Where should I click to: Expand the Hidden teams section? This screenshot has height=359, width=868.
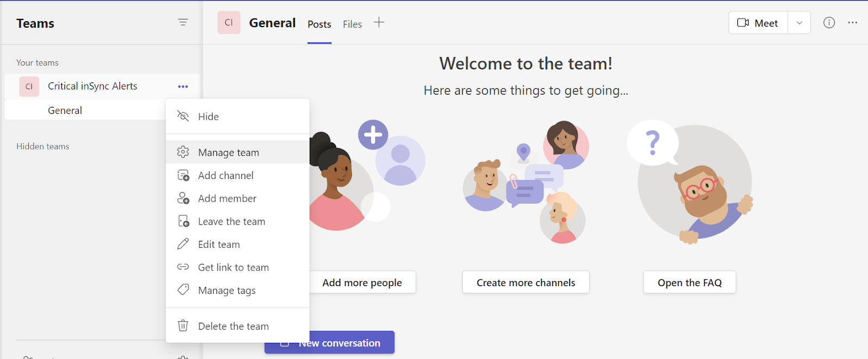(43, 146)
